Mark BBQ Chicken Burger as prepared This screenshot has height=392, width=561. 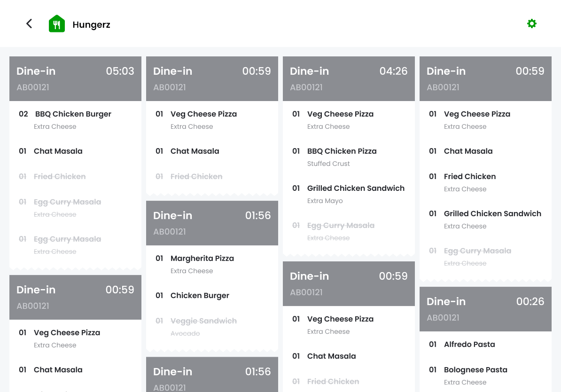72,114
